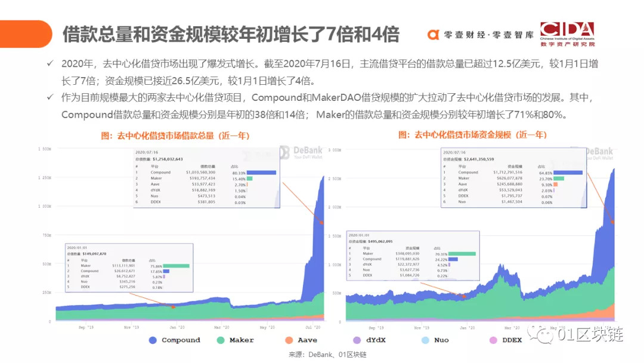The height and width of the screenshot is (363, 644).
Task: Click the source line 来源: DeBank、01区块链
Action: [x=327, y=355]
